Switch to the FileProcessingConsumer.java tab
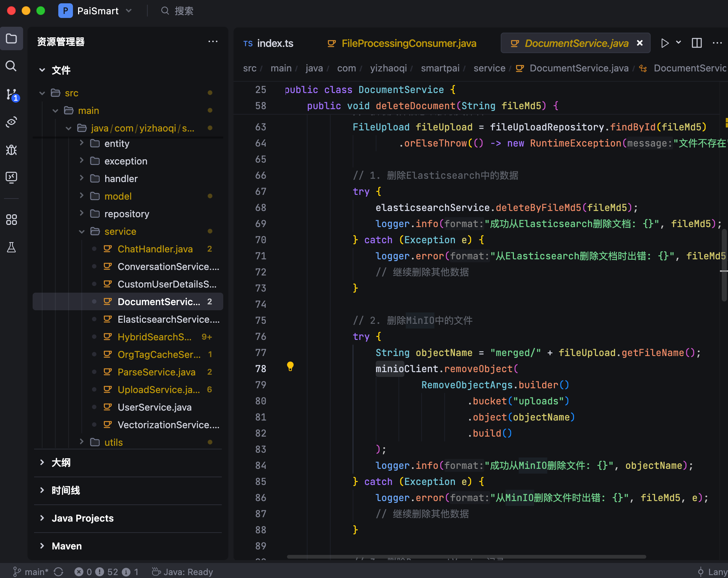The image size is (728, 578). 402,43
